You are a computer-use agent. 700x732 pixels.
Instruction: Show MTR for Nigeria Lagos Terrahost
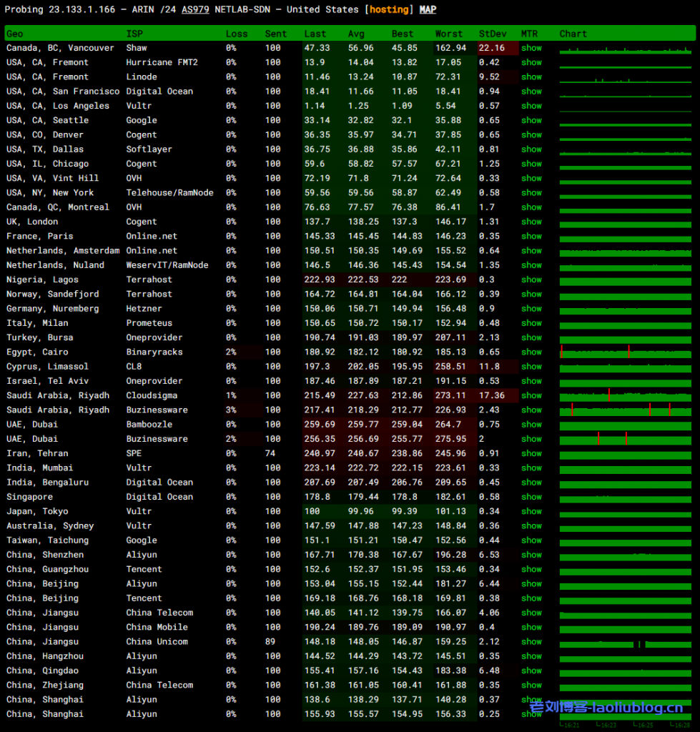tap(531, 280)
